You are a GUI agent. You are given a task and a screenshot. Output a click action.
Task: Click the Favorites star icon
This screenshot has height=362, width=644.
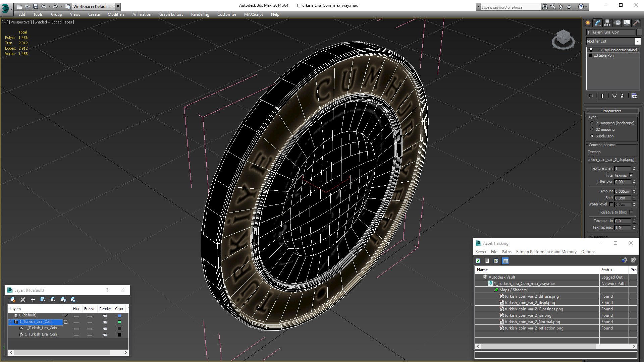pos(569,7)
